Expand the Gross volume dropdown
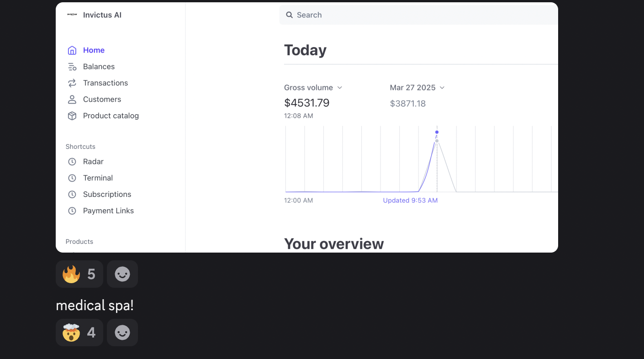 313,88
